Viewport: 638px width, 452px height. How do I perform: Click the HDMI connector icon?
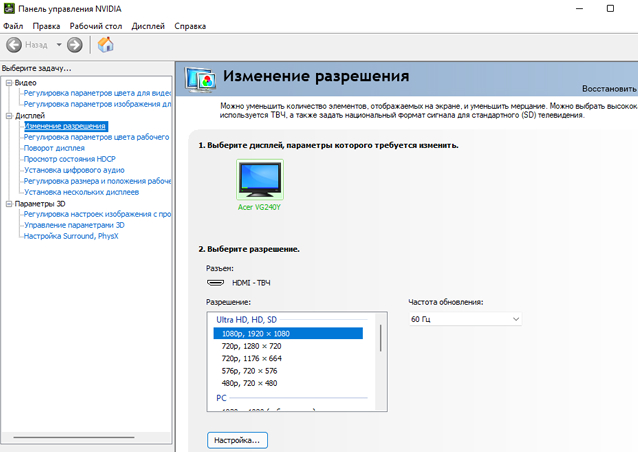tap(215, 282)
